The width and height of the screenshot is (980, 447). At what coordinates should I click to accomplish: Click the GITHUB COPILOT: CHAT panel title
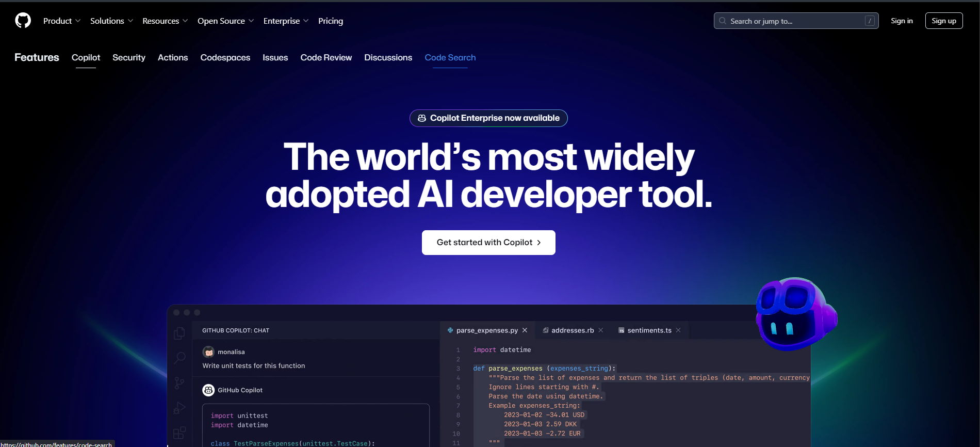(236, 330)
